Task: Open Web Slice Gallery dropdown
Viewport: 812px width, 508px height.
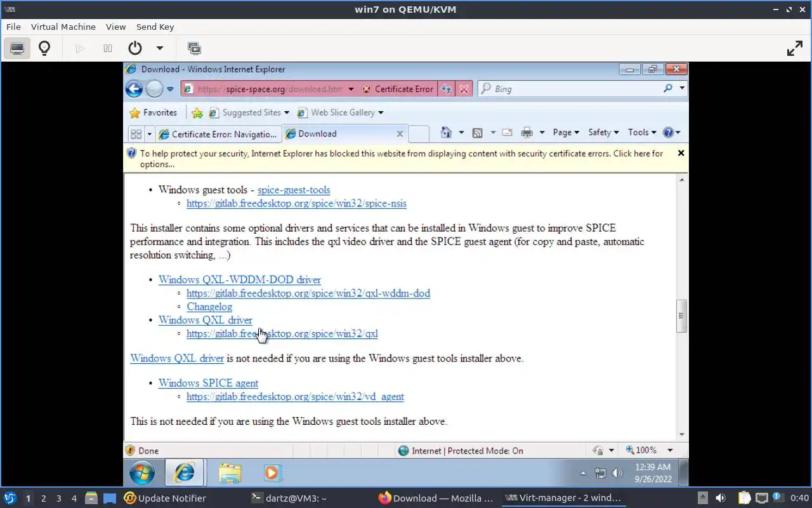Action: [341, 112]
